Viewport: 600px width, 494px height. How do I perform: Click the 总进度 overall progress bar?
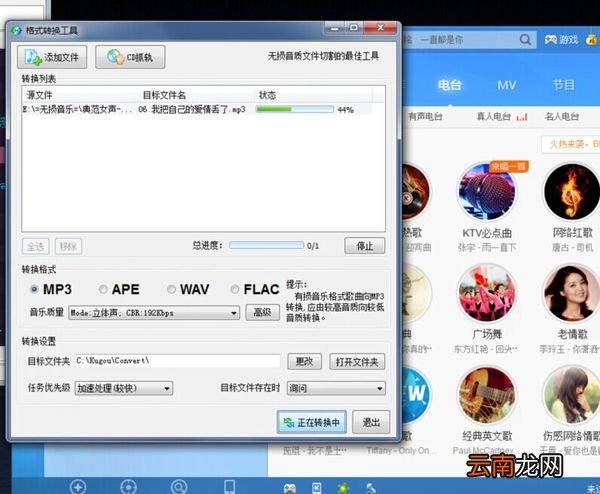pos(266,245)
